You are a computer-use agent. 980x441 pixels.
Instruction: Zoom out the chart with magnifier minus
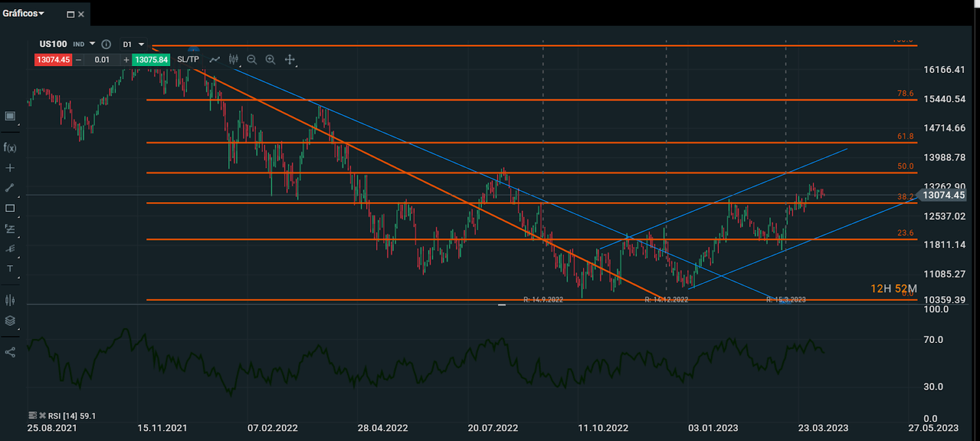click(x=252, y=60)
